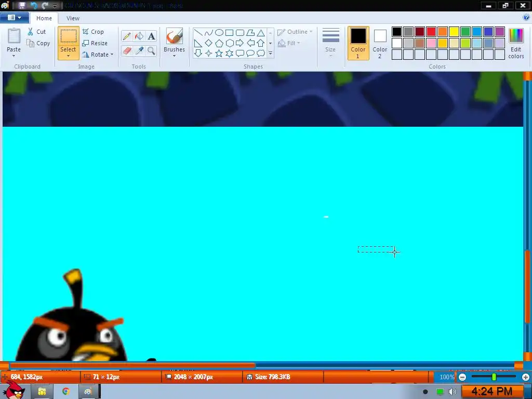Choose the Polygon shape

coord(250,33)
